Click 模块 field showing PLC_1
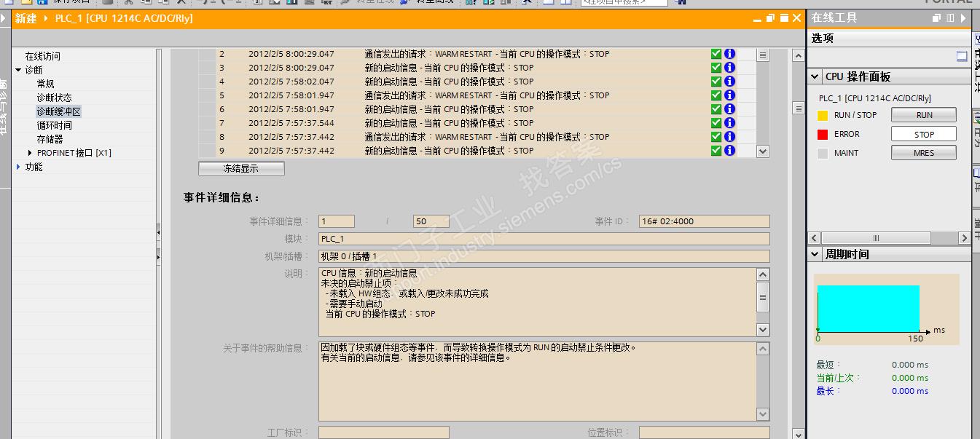 [544, 239]
